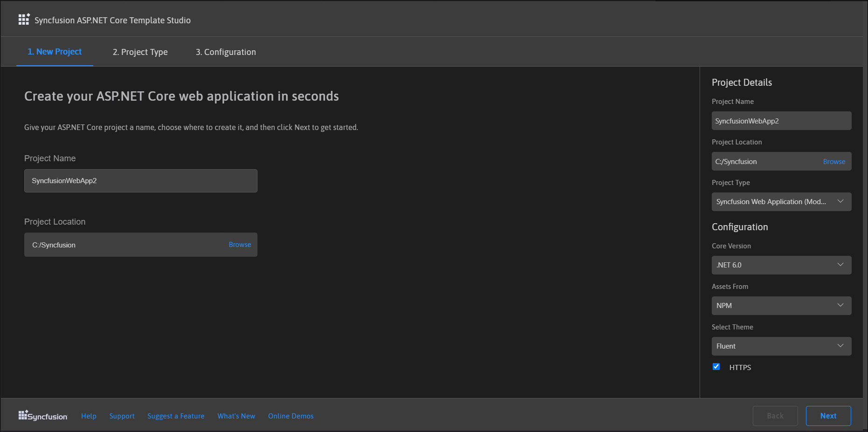The height and width of the screenshot is (432, 868).
Task: Click the Syncfusion grid logo in title bar
Action: [24, 20]
